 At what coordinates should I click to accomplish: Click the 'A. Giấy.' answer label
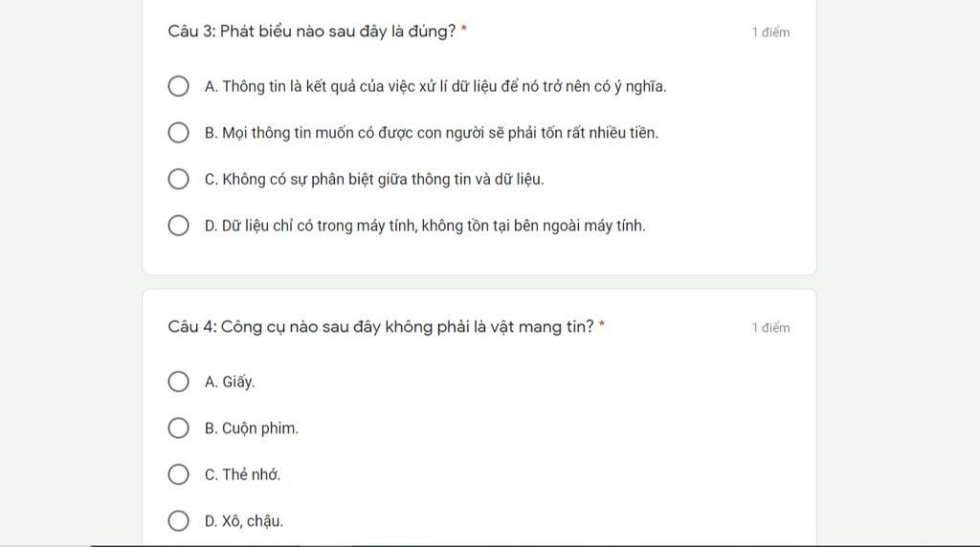[230, 382]
